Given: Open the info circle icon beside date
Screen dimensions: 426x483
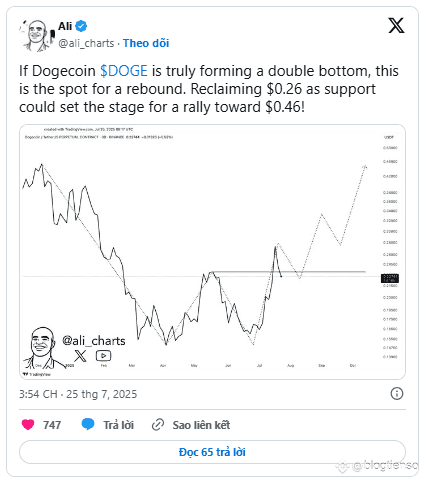Looking at the screenshot, I should click(x=397, y=394).
